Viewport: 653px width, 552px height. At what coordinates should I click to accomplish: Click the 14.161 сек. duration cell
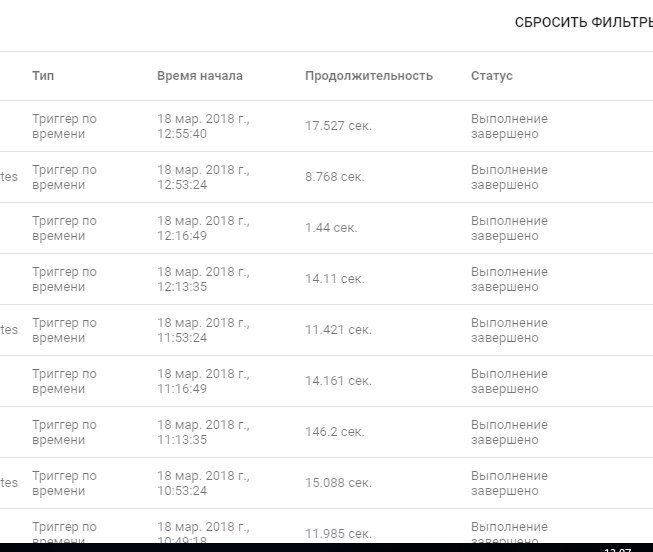point(338,381)
